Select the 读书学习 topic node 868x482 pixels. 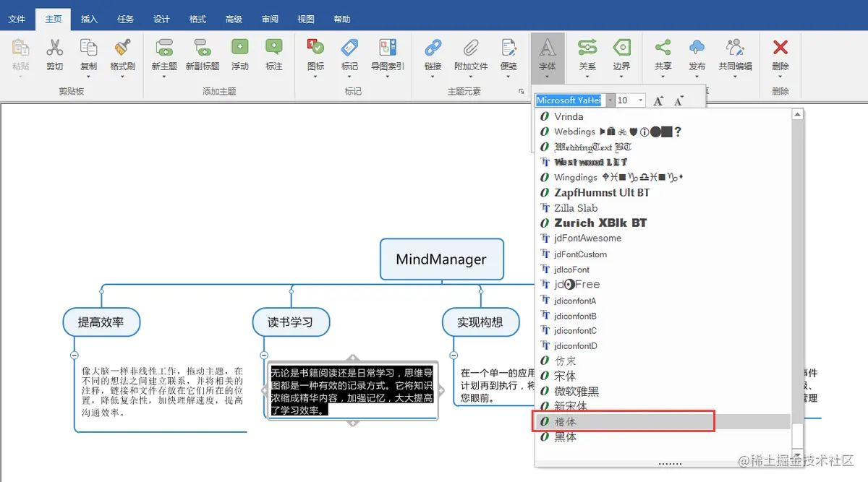[x=291, y=322]
